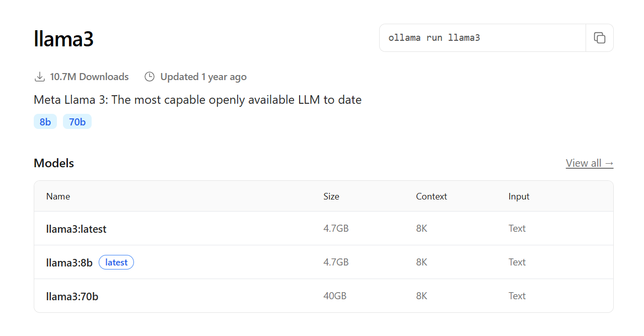Click the Updated 1 year ago text
Screen dimensions: 644x336
[203, 77]
